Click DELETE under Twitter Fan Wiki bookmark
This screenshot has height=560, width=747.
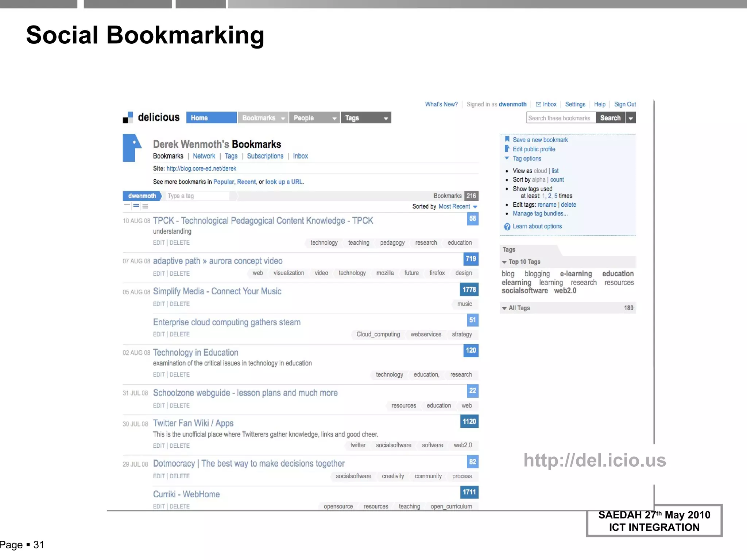179,446
